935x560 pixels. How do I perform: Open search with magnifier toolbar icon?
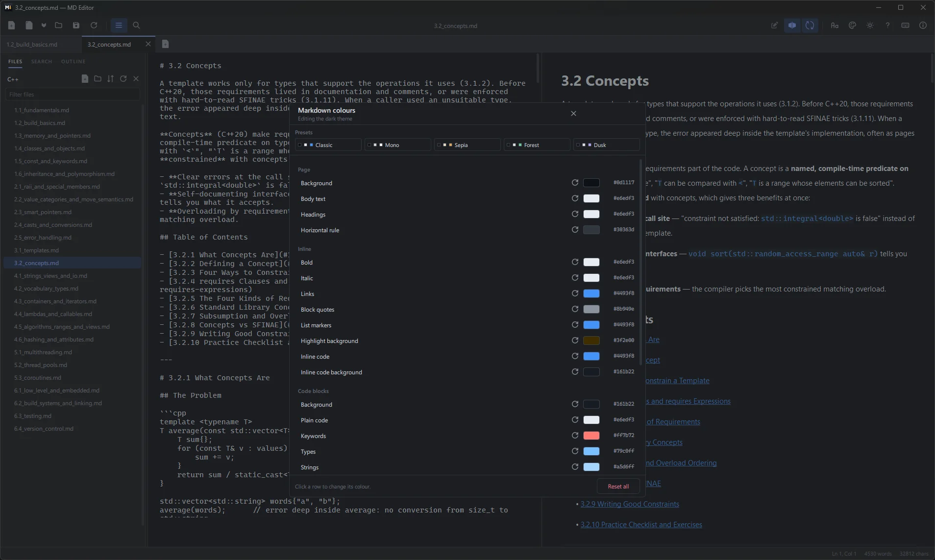click(x=136, y=25)
